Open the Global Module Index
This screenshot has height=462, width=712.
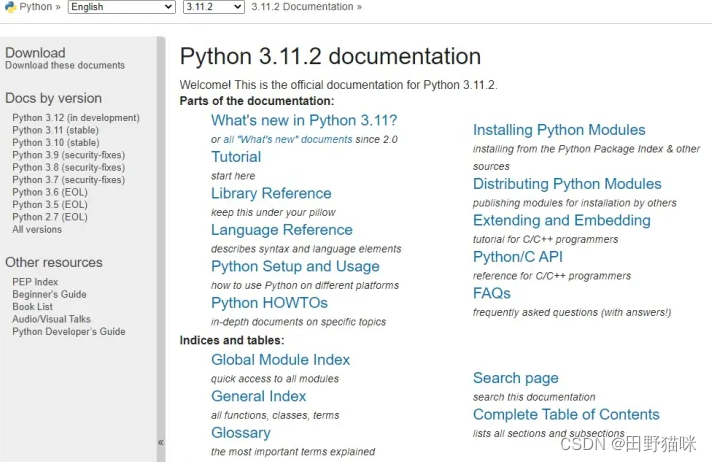(x=280, y=360)
